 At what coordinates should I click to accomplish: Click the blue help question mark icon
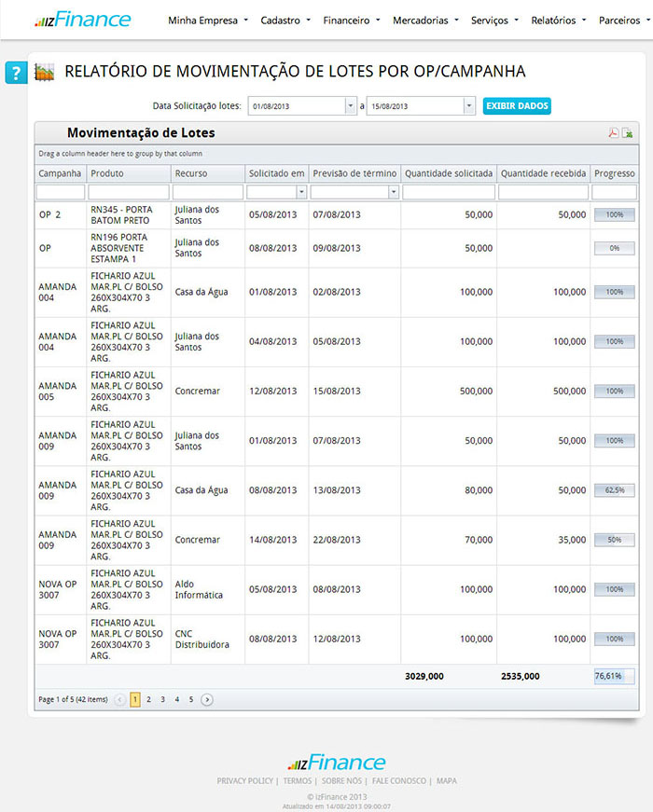coord(16,73)
